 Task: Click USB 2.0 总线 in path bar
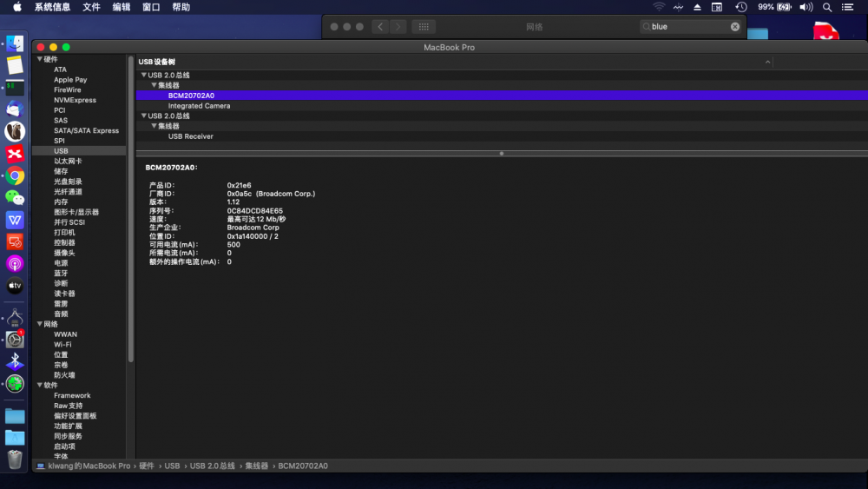click(x=213, y=466)
